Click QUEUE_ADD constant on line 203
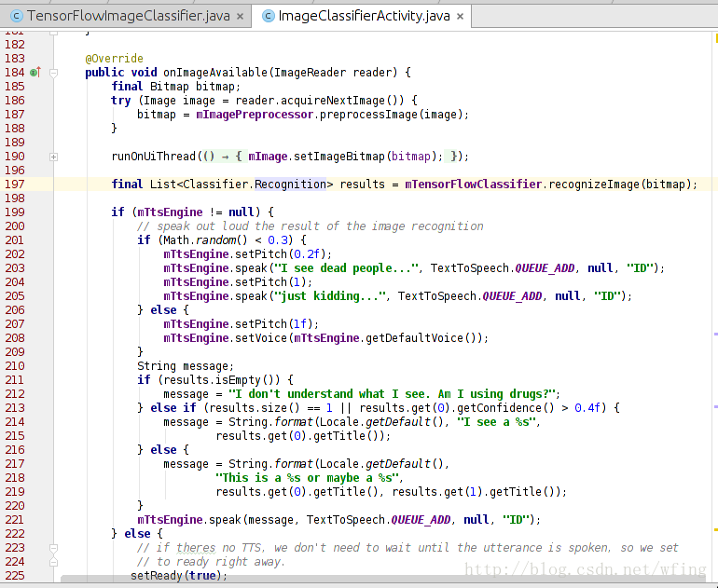Screen dimensions: 718x588 click(x=545, y=268)
